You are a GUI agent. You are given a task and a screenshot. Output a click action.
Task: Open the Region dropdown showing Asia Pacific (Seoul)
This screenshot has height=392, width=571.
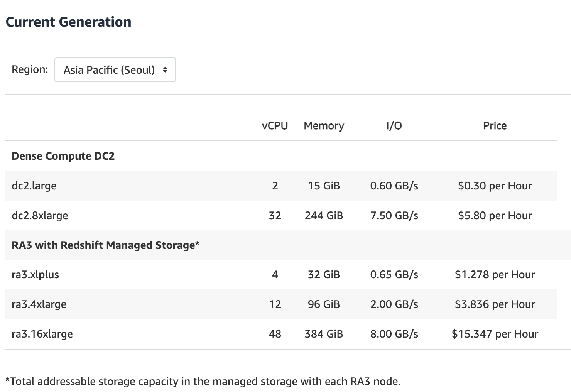(115, 70)
